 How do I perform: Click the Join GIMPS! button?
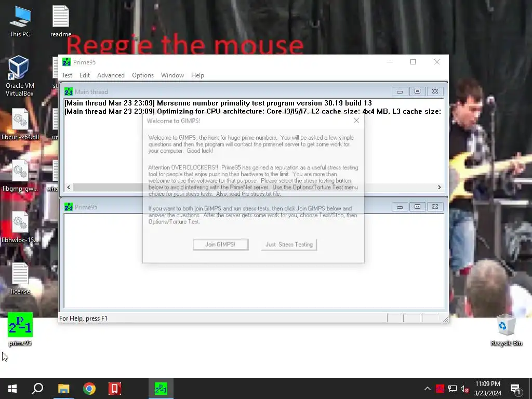[220, 244]
